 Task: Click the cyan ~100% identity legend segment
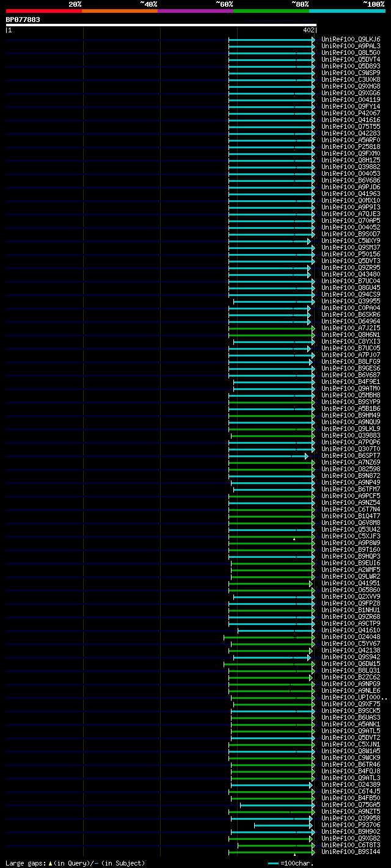(347, 11)
